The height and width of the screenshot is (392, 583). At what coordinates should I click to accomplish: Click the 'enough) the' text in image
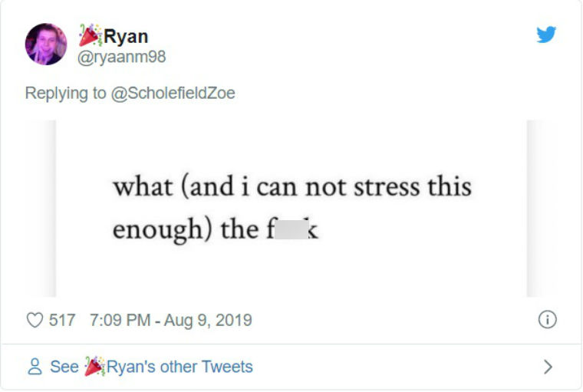[x=186, y=230]
